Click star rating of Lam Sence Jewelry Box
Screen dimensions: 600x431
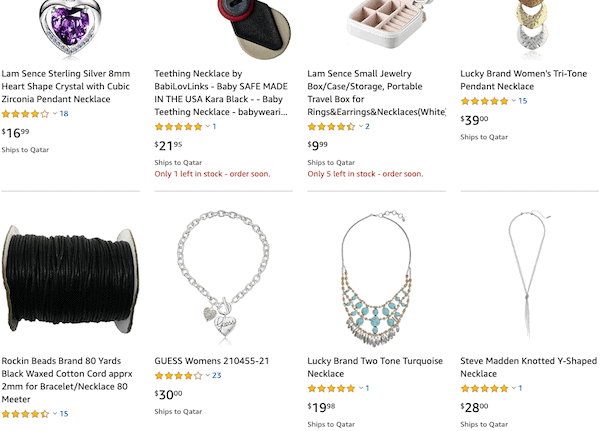point(331,127)
